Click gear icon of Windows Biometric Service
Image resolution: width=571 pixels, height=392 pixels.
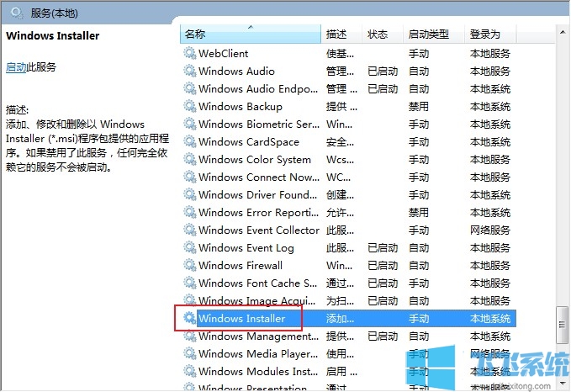[190, 124]
